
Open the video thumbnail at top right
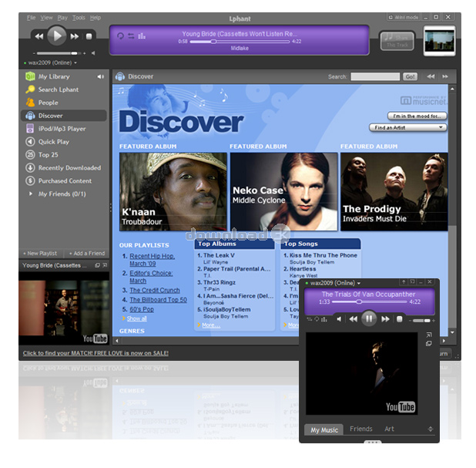pyautogui.click(x=439, y=41)
